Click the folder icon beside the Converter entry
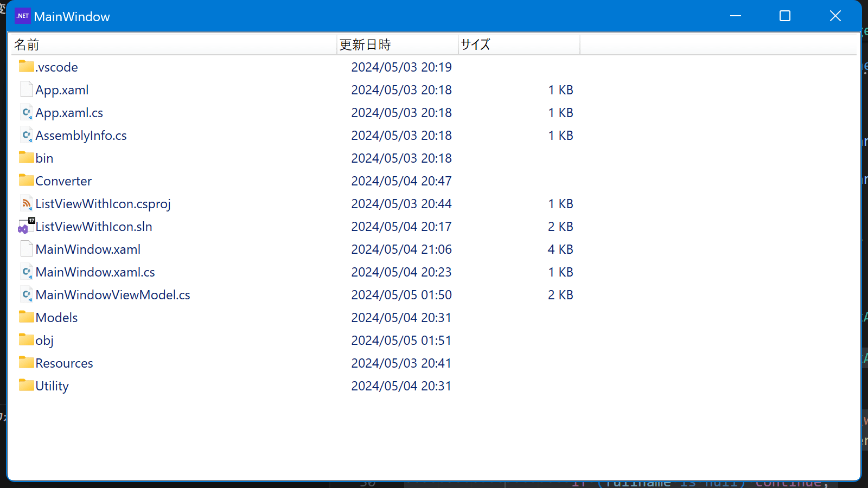The width and height of the screenshot is (868, 488). [26, 180]
